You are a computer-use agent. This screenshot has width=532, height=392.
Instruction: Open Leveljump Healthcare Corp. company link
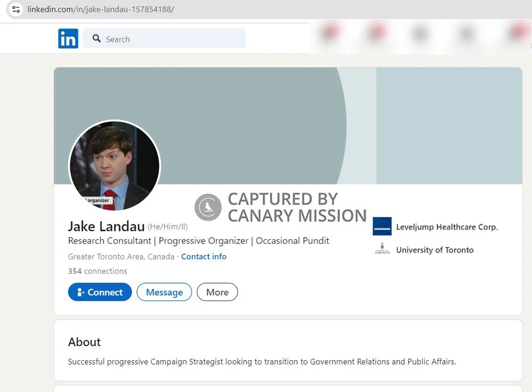click(447, 227)
